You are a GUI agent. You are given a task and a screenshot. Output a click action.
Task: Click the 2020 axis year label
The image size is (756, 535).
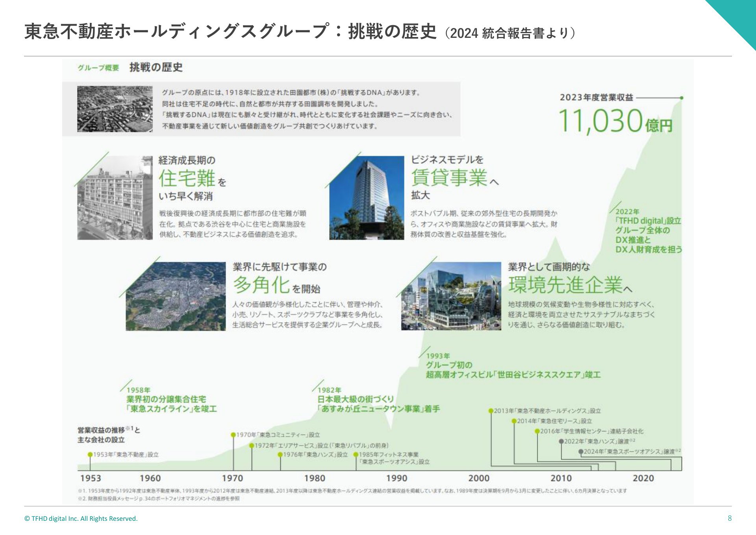tap(643, 478)
